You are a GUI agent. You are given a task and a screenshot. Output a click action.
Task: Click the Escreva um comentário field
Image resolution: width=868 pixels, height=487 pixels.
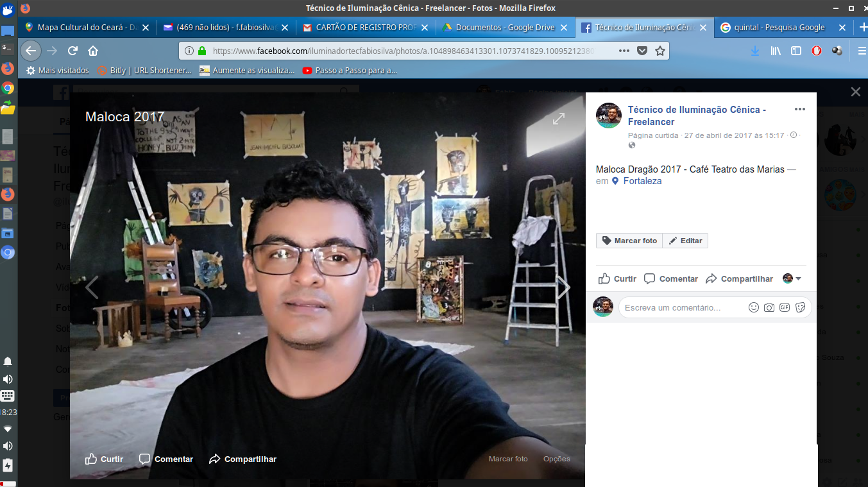tap(680, 308)
